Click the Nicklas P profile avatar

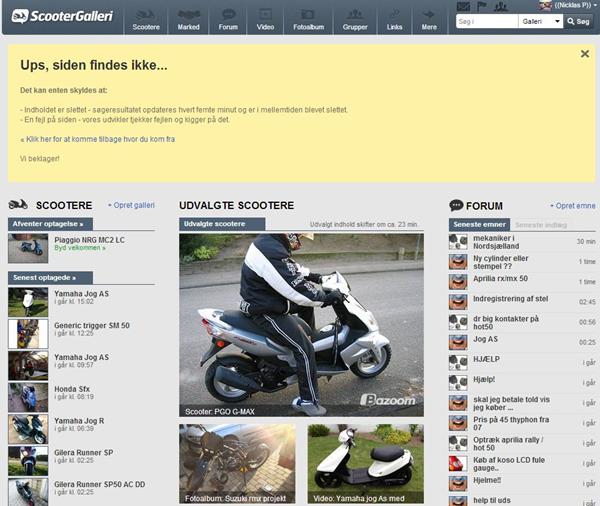545,5
